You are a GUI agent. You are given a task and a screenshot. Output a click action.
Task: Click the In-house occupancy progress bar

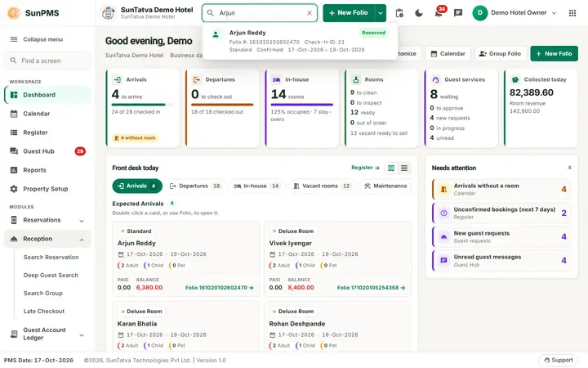pyautogui.click(x=302, y=105)
